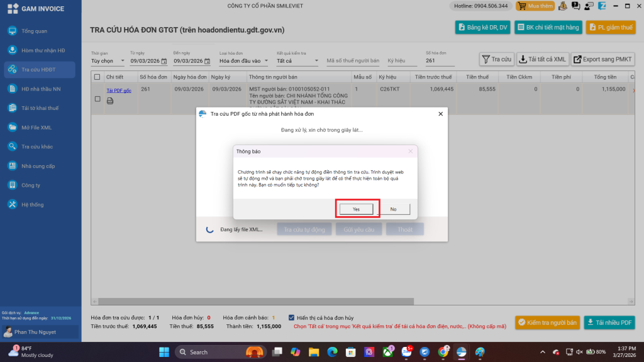Check the row checkbox for invoice 261
Image resolution: width=644 pixels, height=362 pixels.
[97, 99]
